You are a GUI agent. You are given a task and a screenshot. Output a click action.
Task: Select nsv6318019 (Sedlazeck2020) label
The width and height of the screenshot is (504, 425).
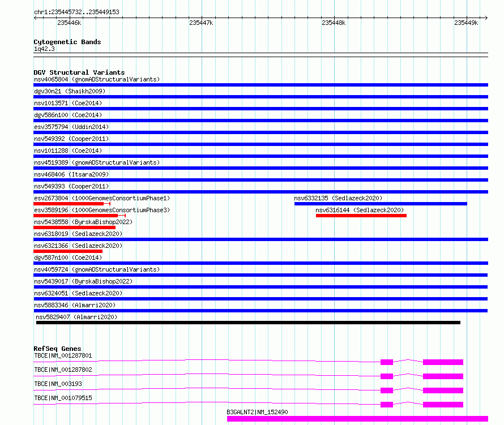(78, 234)
